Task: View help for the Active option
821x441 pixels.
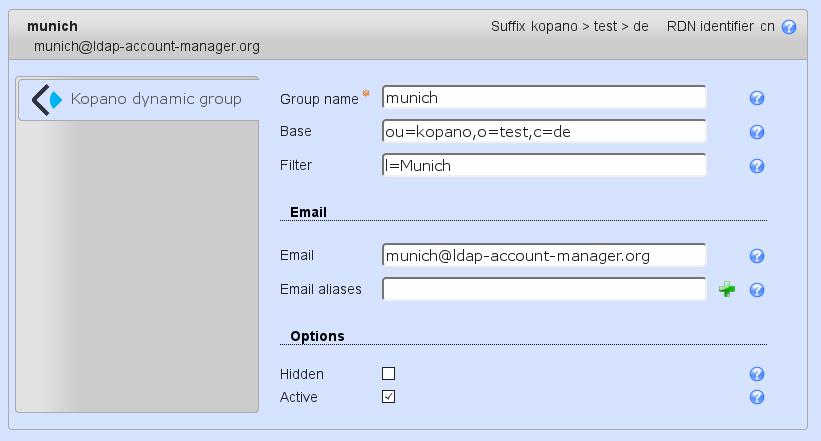Action: pos(757,397)
